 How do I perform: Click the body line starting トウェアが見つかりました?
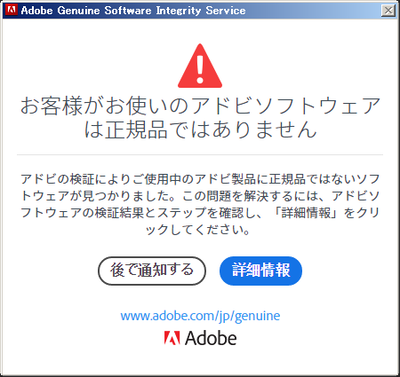pos(200,196)
